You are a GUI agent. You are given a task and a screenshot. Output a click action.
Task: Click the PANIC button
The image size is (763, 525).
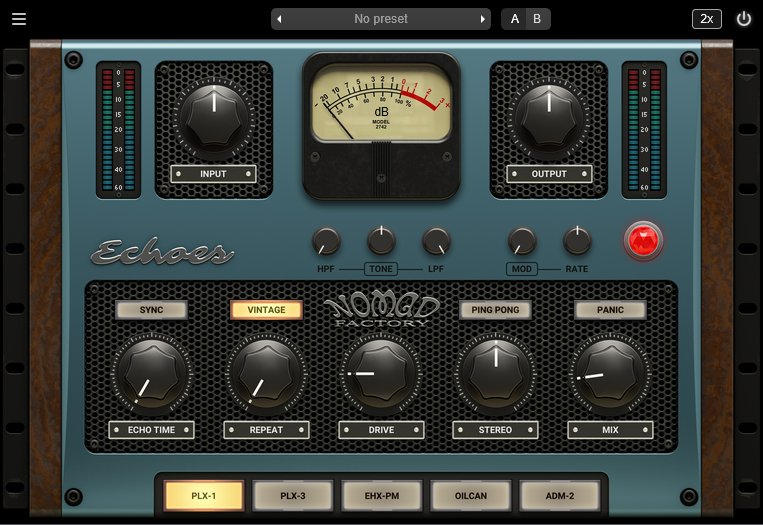click(x=610, y=310)
